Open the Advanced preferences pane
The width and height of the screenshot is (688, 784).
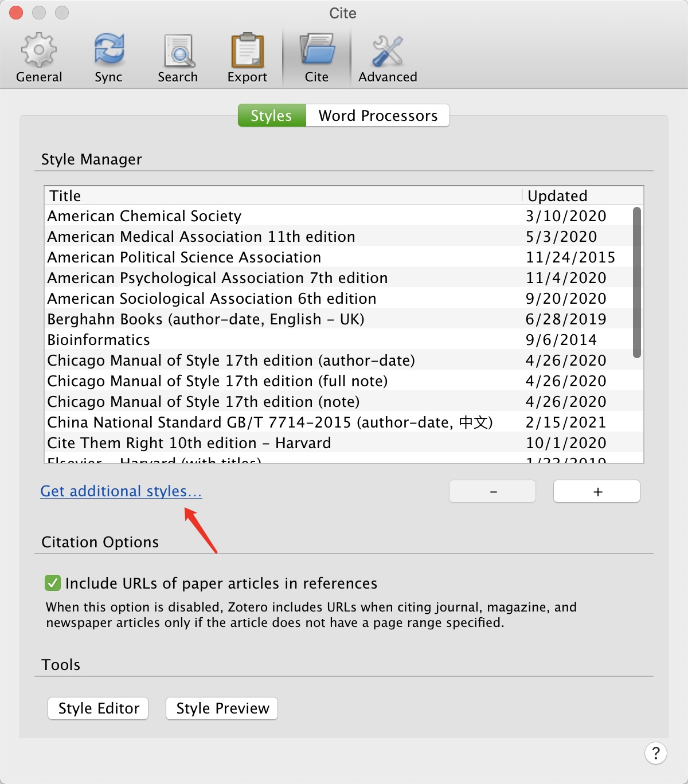pyautogui.click(x=387, y=56)
